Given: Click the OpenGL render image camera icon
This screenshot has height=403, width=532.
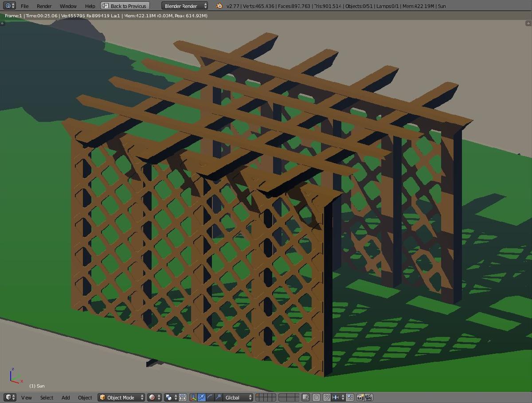Looking at the screenshot, I should pos(360,398).
